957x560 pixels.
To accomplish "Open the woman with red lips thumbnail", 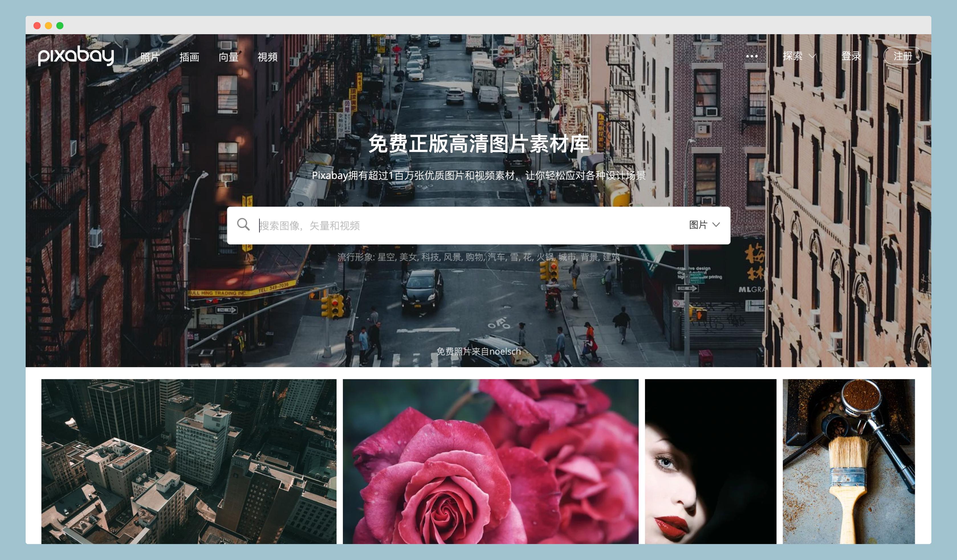I will click(710, 461).
